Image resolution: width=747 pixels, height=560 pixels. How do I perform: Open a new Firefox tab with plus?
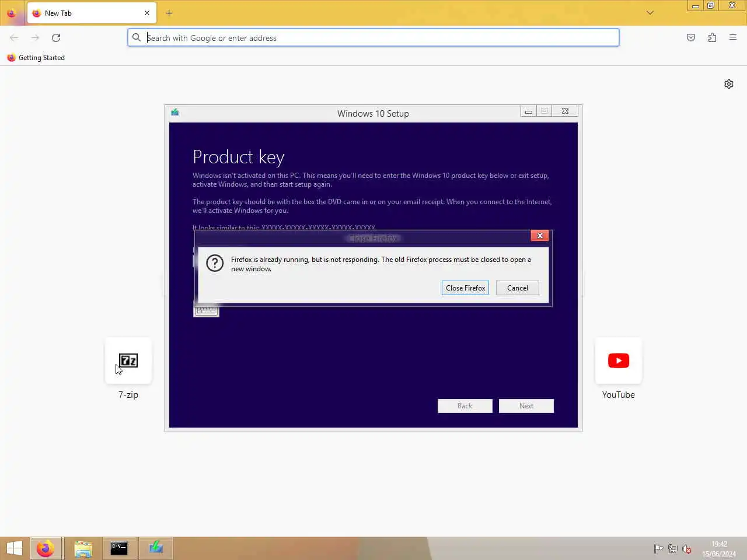click(169, 13)
